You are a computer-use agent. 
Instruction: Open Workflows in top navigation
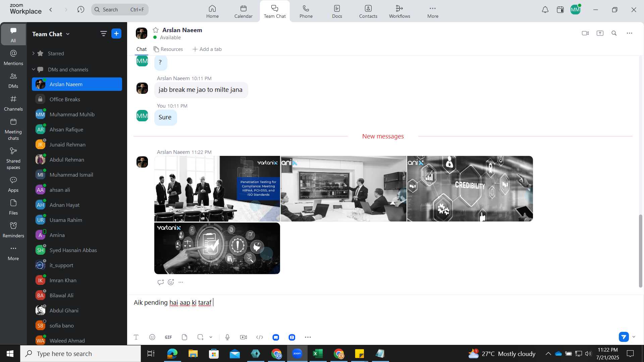(399, 11)
